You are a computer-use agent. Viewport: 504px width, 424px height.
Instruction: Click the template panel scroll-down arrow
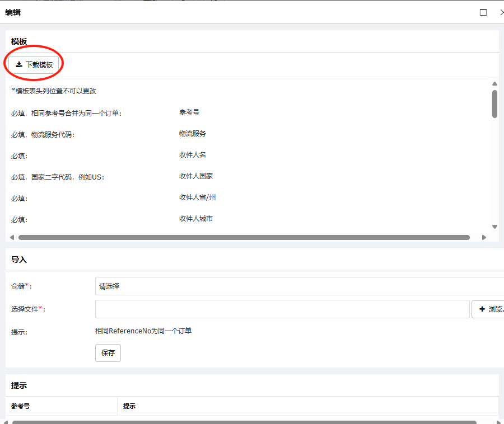tap(494, 227)
